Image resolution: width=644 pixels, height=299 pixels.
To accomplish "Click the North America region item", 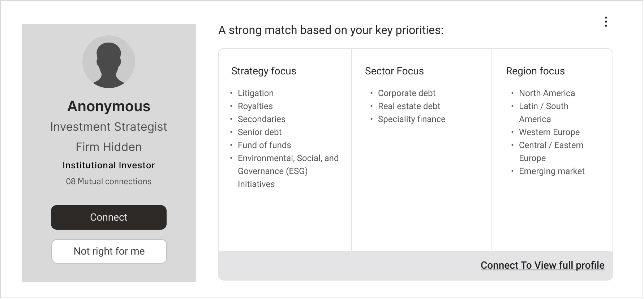I will point(546,93).
